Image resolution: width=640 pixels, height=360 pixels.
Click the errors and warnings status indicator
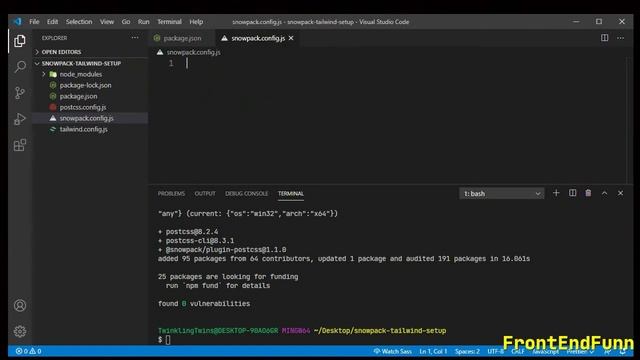[28, 351]
